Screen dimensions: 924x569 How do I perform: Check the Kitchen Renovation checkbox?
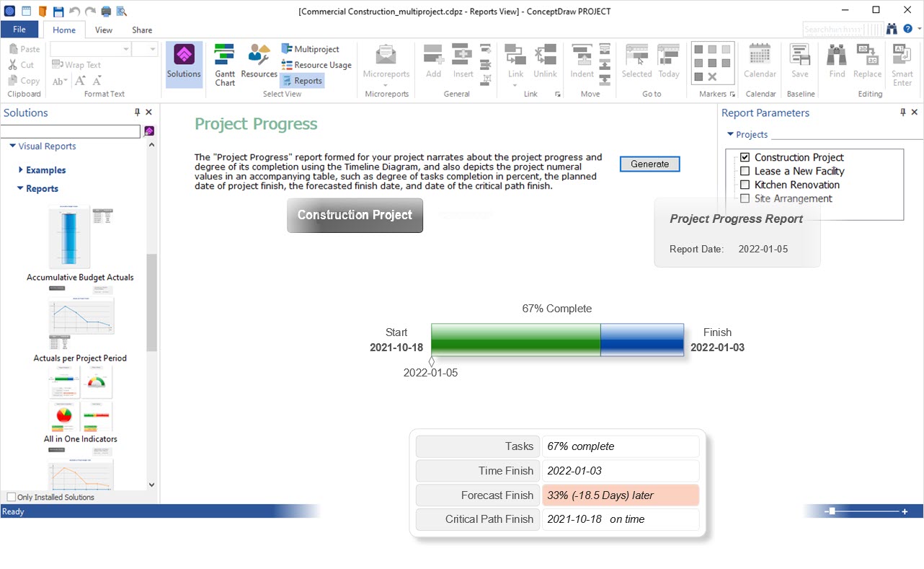tap(745, 185)
